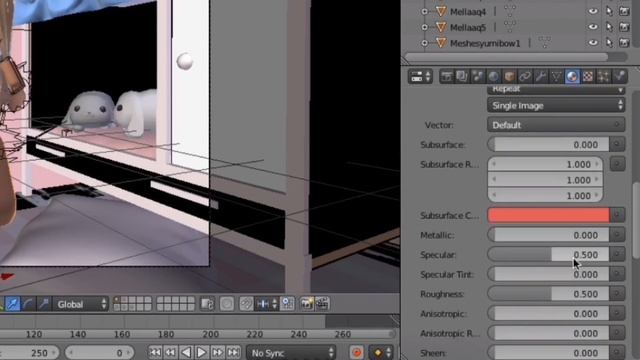Open the Particles properties tab

point(603,76)
